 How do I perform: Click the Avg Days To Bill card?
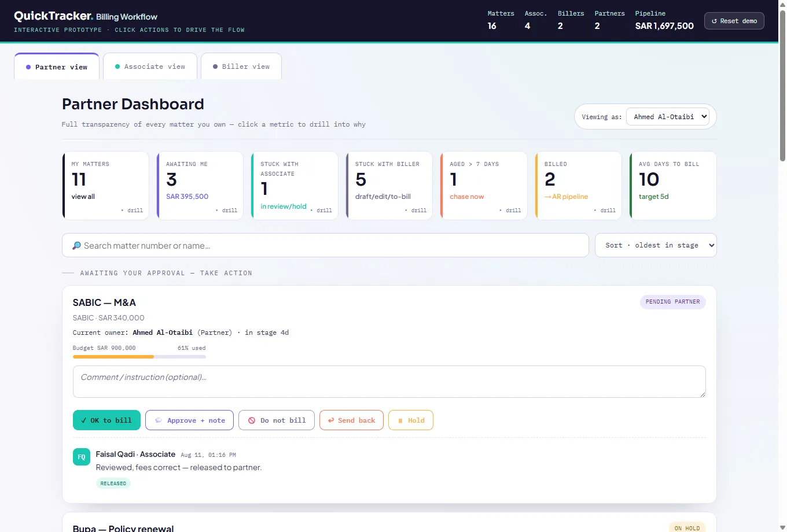674,186
